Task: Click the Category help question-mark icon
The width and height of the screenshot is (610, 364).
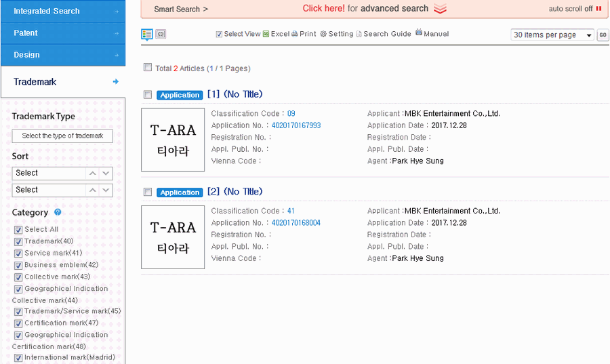Action: point(58,212)
